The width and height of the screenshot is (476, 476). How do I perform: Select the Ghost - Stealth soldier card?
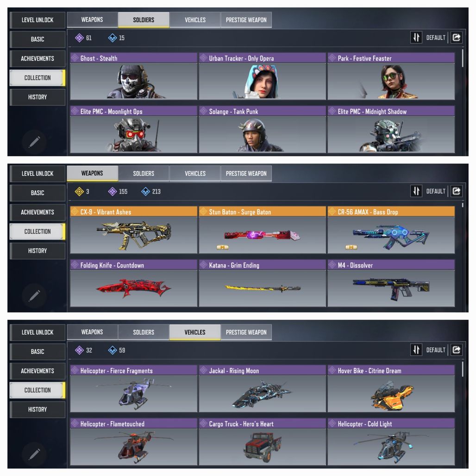pyautogui.click(x=134, y=76)
